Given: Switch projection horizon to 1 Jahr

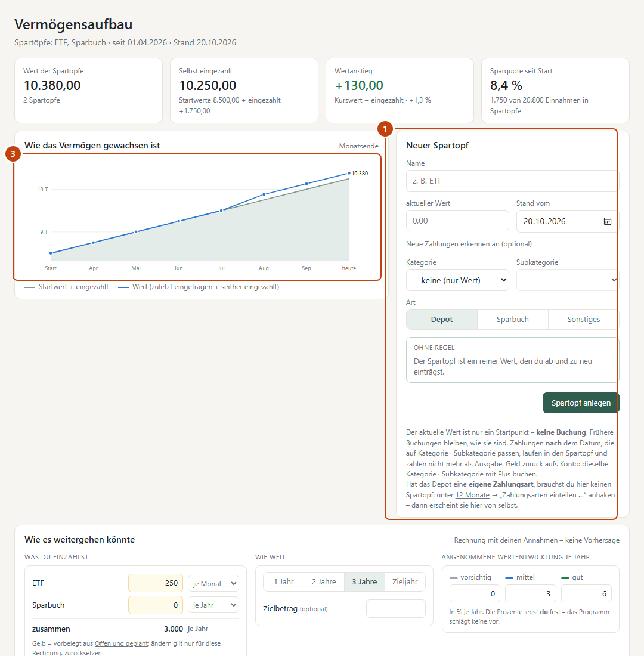Looking at the screenshot, I should coord(284,582).
